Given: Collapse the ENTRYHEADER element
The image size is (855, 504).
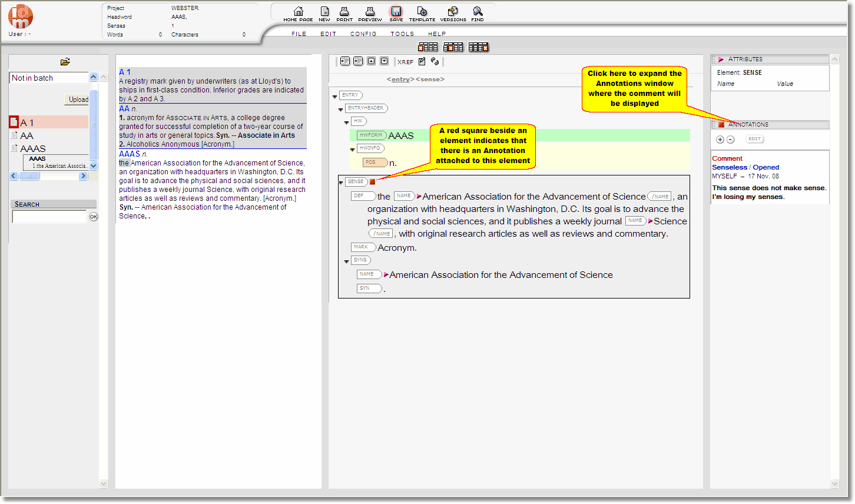Looking at the screenshot, I should tap(341, 110).
